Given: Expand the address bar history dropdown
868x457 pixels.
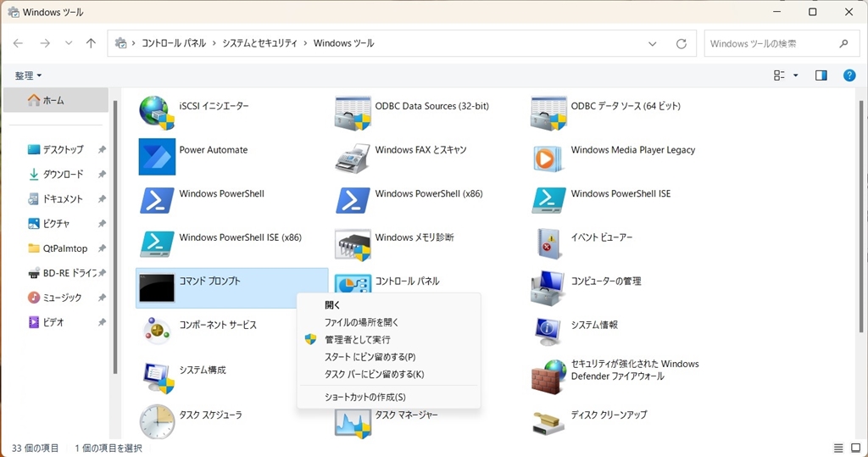Looking at the screenshot, I should pos(652,44).
